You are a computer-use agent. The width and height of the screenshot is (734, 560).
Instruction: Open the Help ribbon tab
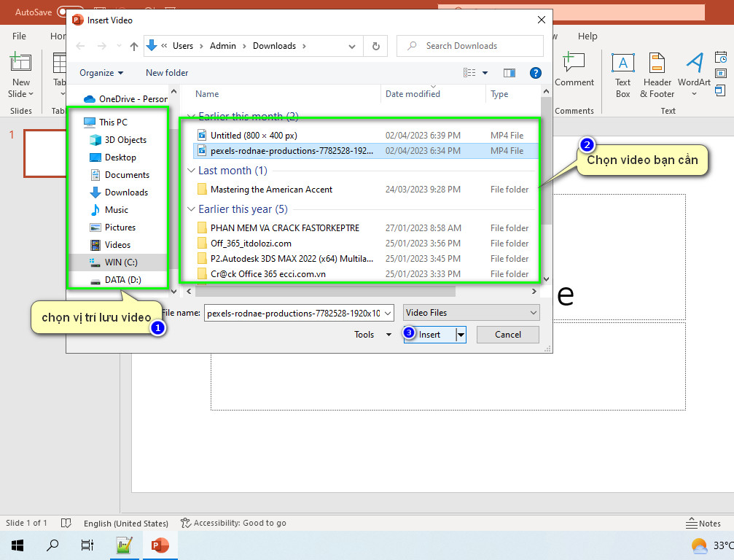point(587,36)
